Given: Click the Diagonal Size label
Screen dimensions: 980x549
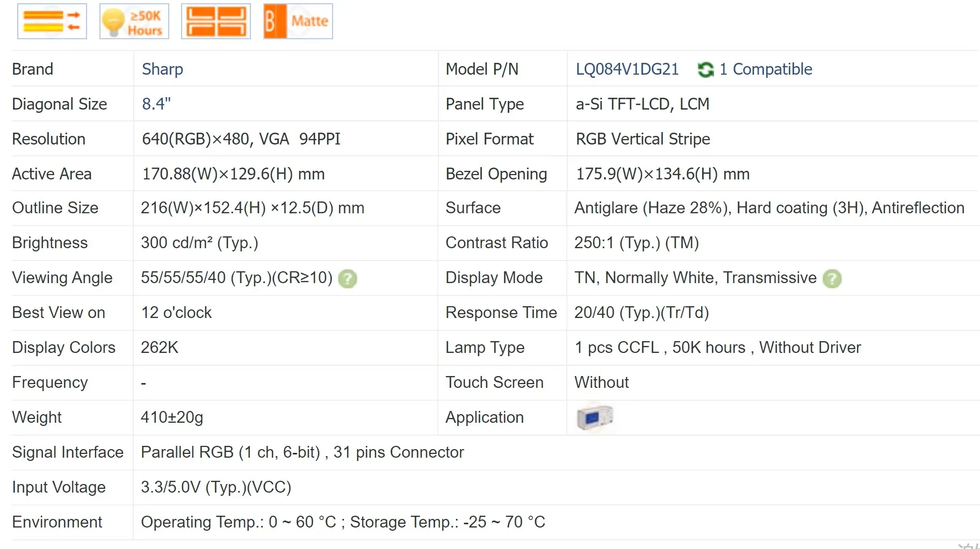Looking at the screenshot, I should point(60,104).
